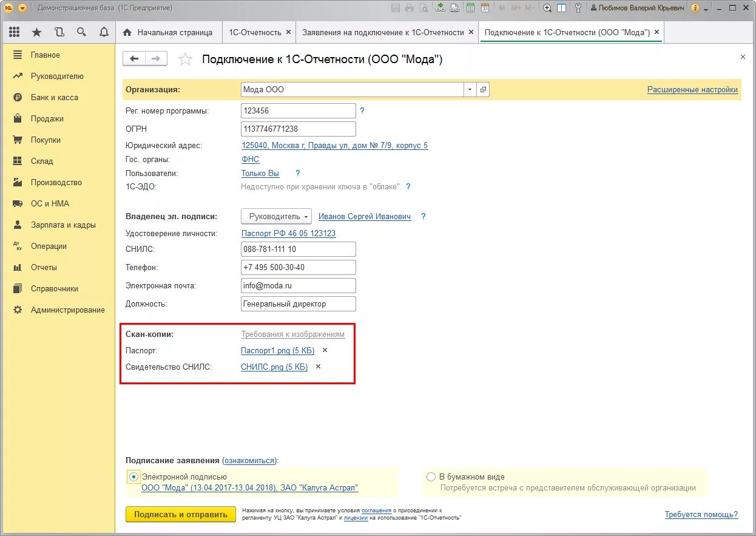Viewport: 756px width, 536px height.
Task: Open Зарплата и кадры section
Action: click(58, 225)
